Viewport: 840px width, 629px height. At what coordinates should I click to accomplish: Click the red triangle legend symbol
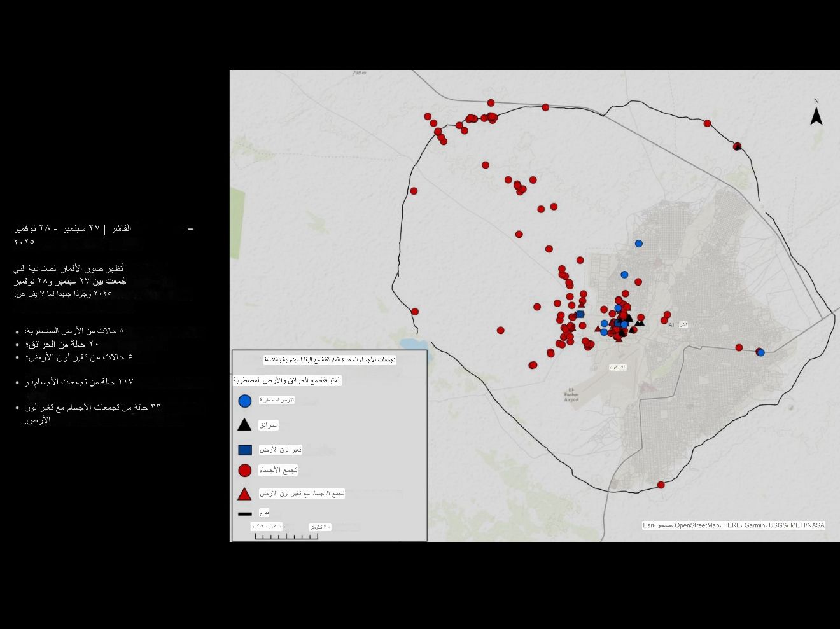coord(244,494)
